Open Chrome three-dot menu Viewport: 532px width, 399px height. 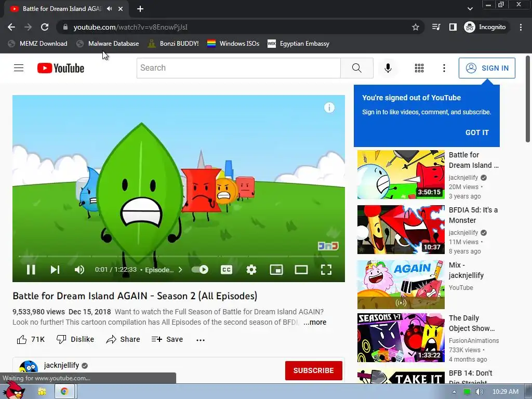(521, 27)
